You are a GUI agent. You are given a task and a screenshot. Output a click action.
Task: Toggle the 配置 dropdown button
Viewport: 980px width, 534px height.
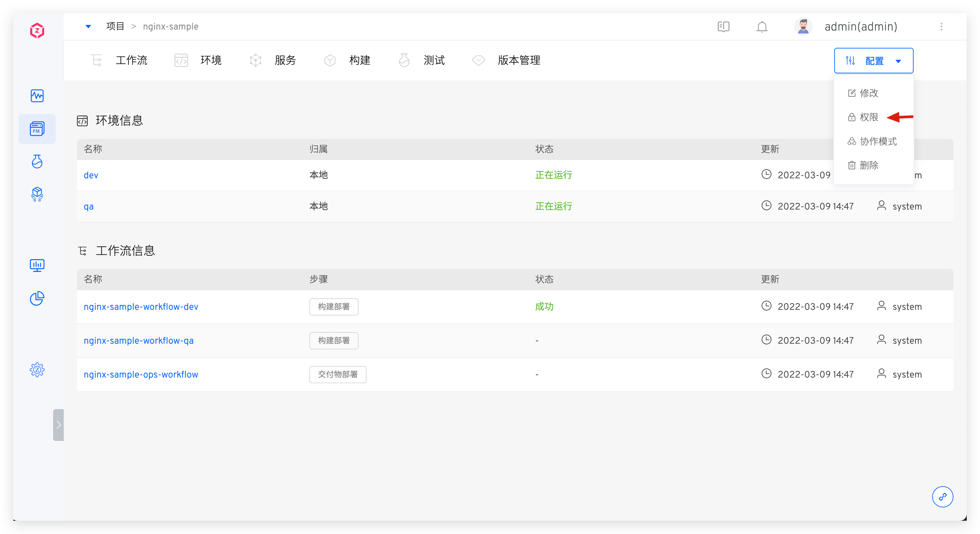(x=873, y=61)
